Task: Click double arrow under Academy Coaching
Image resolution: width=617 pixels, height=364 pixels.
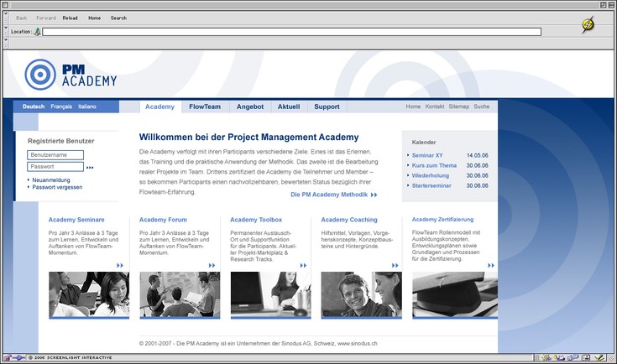Action: (x=395, y=265)
